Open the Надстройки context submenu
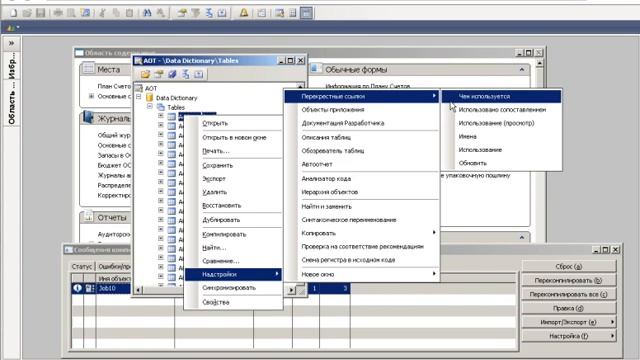This screenshot has width=640, height=360. 233,274
